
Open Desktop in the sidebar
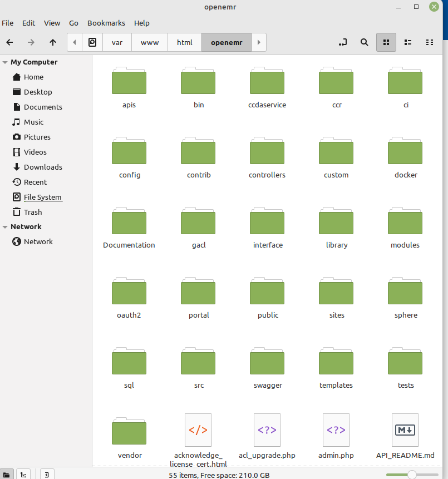(x=46, y=92)
